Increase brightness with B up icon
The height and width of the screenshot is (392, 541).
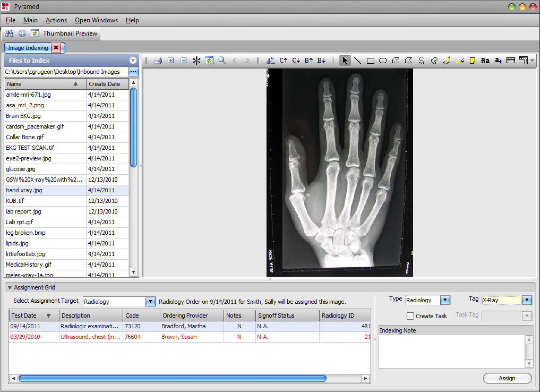click(x=309, y=61)
